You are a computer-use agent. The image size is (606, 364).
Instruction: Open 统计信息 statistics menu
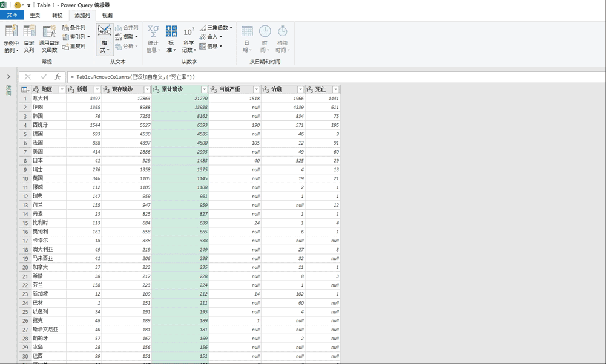click(153, 39)
